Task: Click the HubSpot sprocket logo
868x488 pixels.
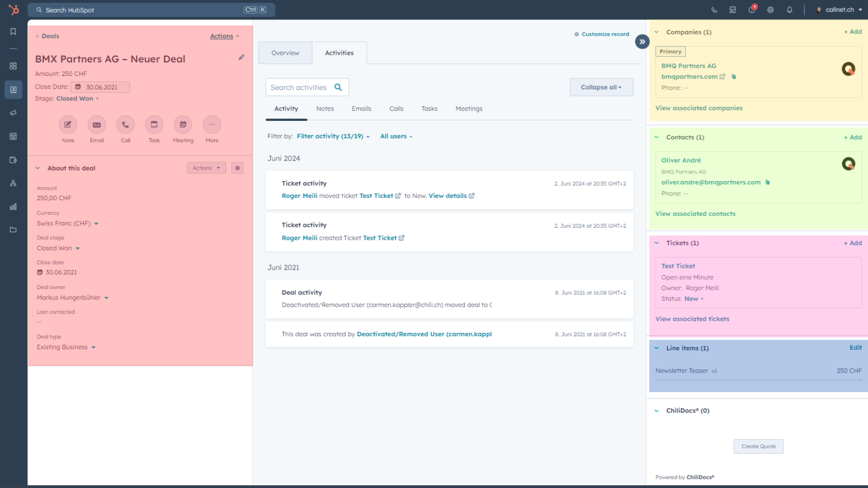Action: pos(14,10)
